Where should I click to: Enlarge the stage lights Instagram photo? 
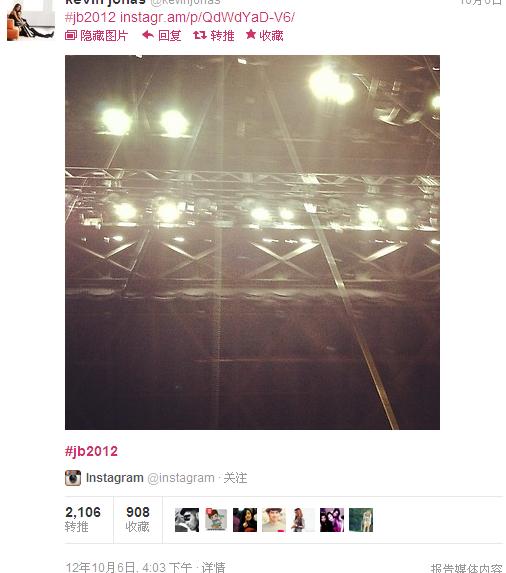[252, 242]
